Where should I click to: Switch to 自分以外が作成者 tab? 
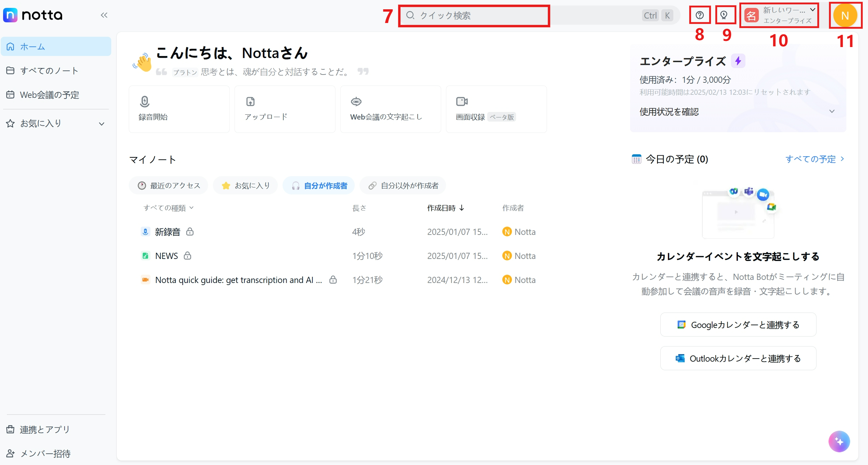pyautogui.click(x=403, y=185)
